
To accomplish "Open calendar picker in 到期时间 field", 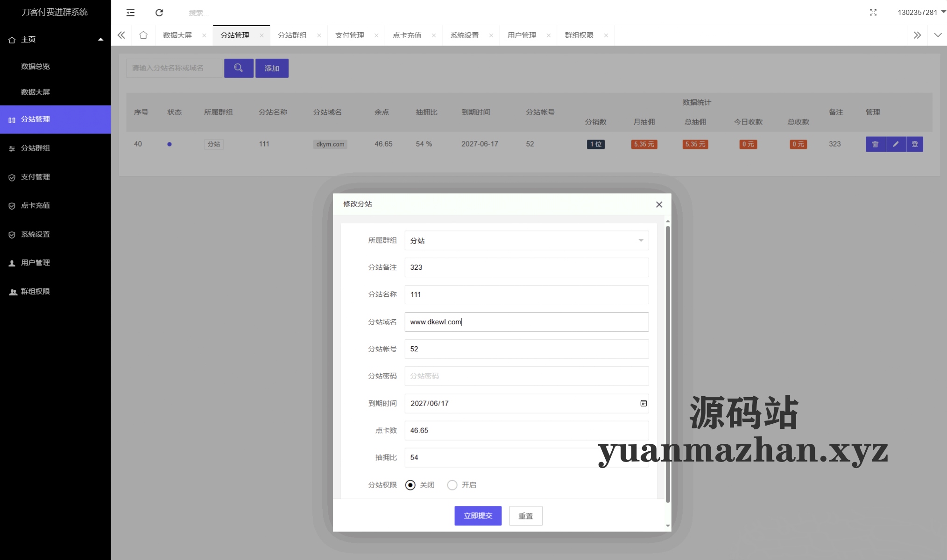I will tap(643, 403).
